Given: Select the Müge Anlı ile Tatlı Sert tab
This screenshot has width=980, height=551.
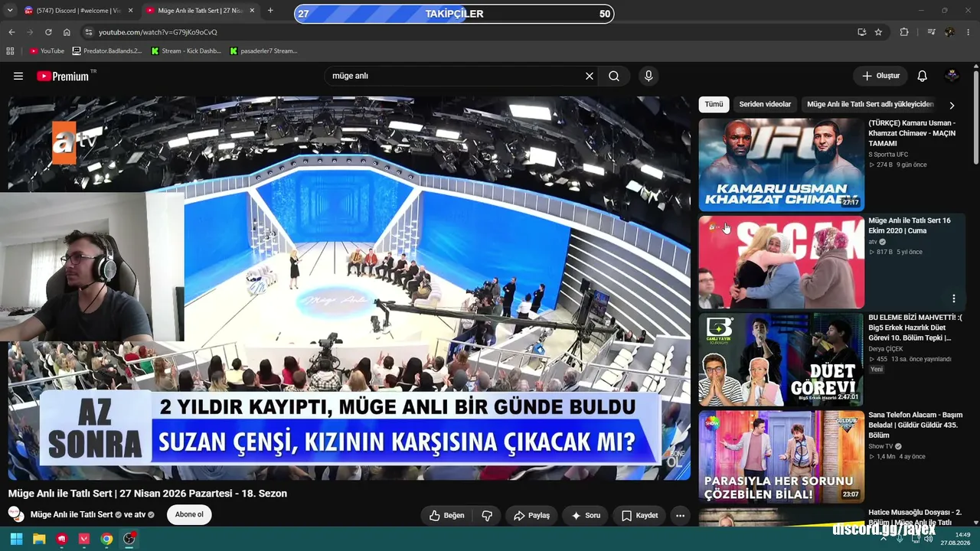Looking at the screenshot, I should point(201,11).
